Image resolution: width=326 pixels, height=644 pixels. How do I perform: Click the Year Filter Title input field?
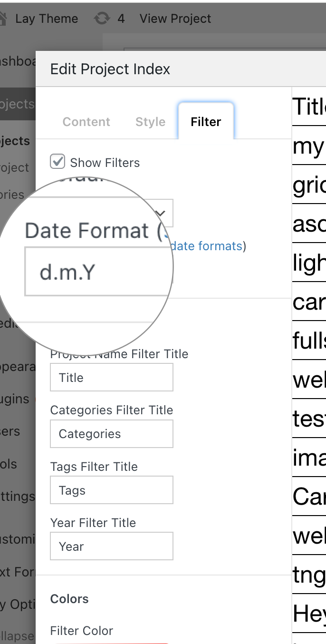112,546
